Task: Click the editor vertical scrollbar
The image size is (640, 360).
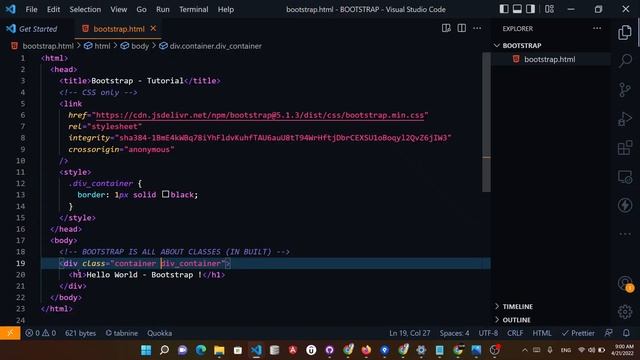Action: pos(486,122)
